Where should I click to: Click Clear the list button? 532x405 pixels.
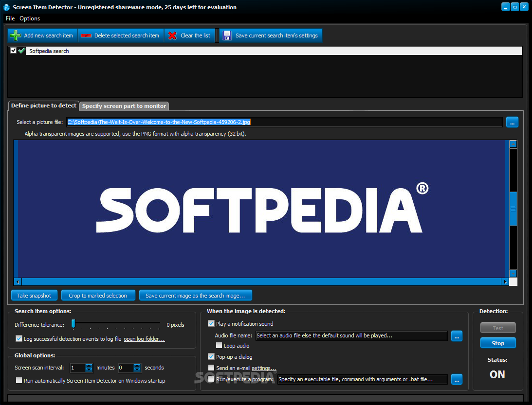click(190, 35)
